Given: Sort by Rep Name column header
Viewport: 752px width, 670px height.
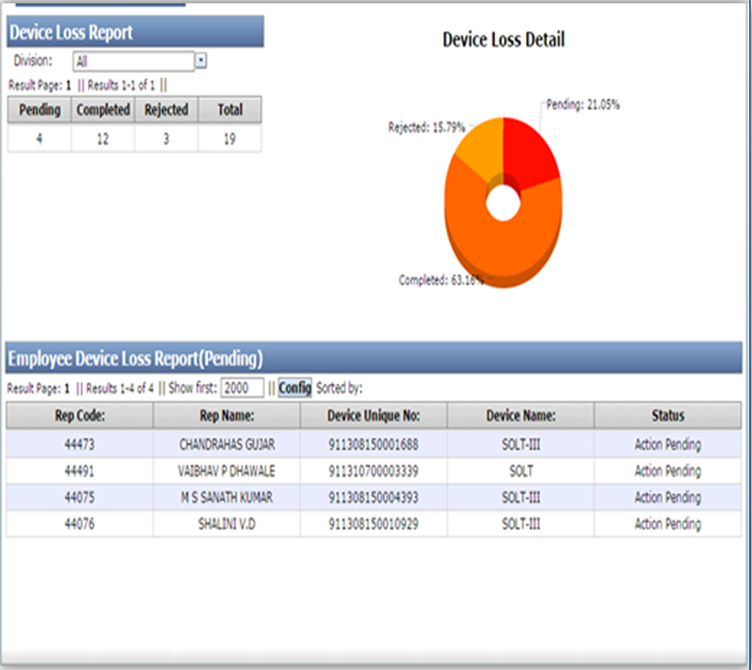Looking at the screenshot, I should click(227, 415).
